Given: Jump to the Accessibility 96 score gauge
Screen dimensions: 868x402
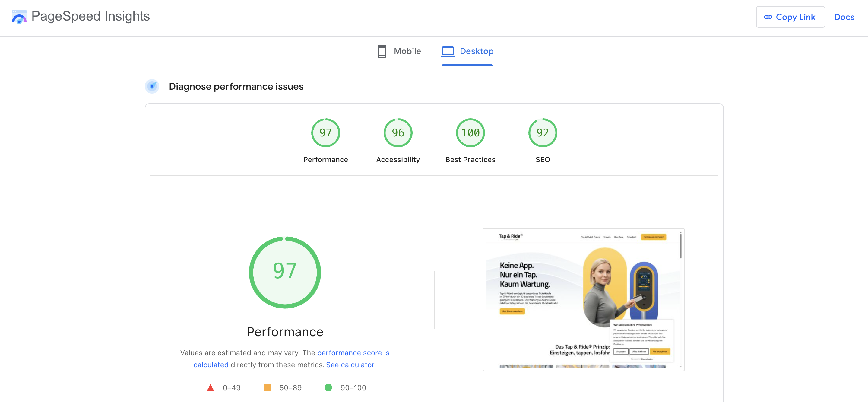Looking at the screenshot, I should pyautogui.click(x=398, y=133).
